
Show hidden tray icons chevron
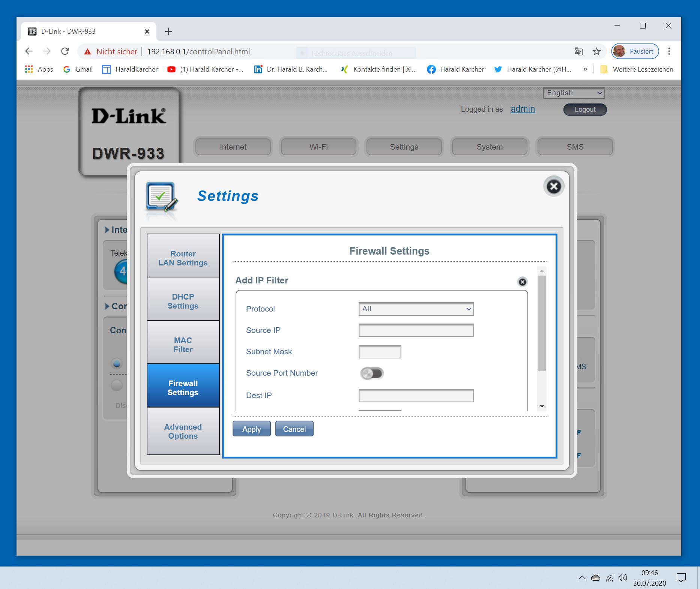pyautogui.click(x=582, y=578)
